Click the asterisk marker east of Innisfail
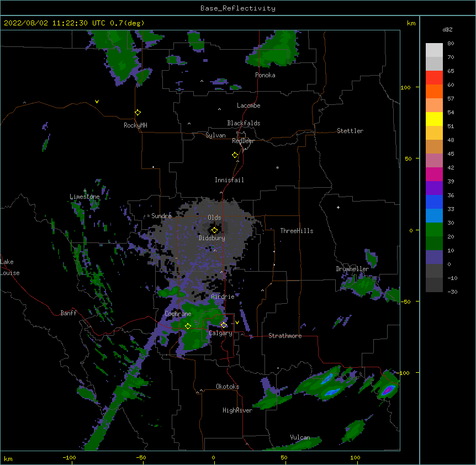This screenshot has height=465, width=476. point(277,168)
